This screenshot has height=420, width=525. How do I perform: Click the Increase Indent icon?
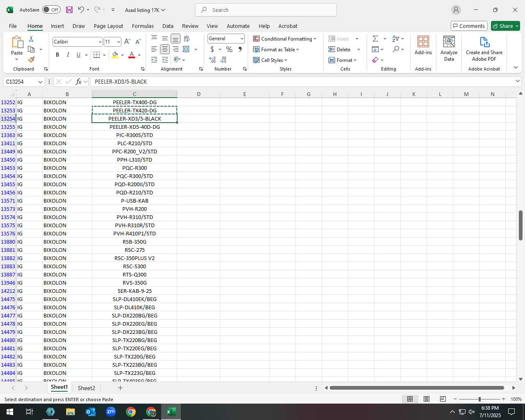(165, 60)
